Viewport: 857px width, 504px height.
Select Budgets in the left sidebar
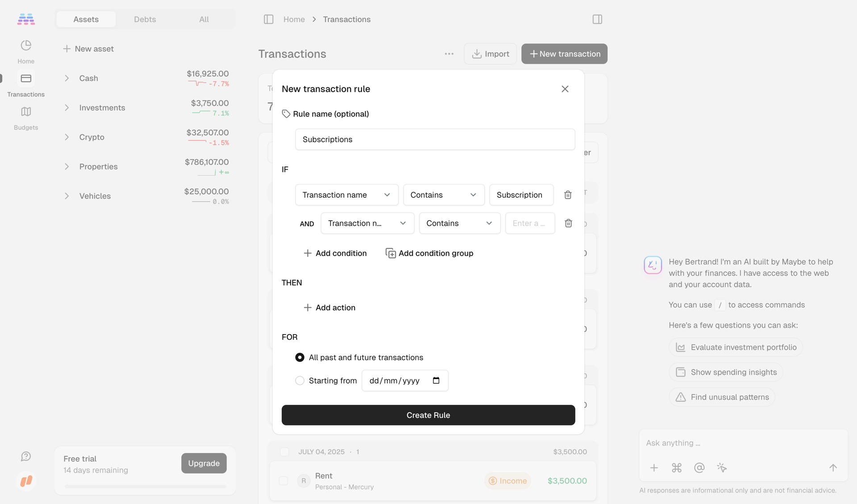point(25,117)
